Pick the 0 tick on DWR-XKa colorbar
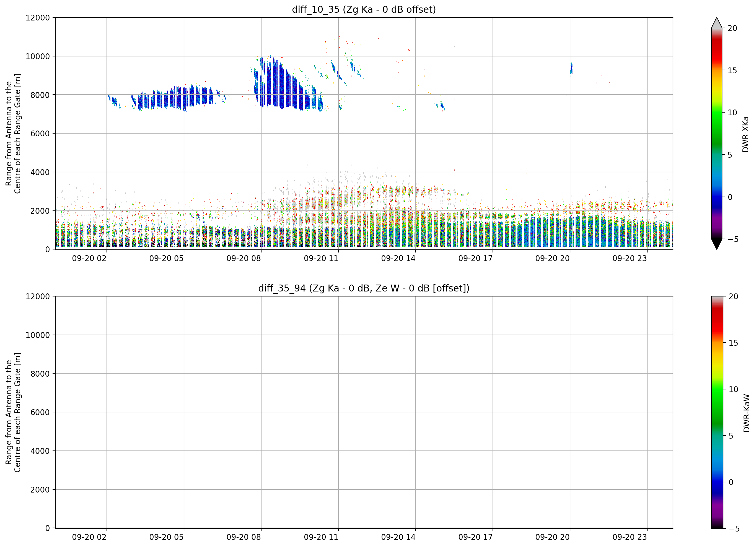756x547 pixels. 730,197
